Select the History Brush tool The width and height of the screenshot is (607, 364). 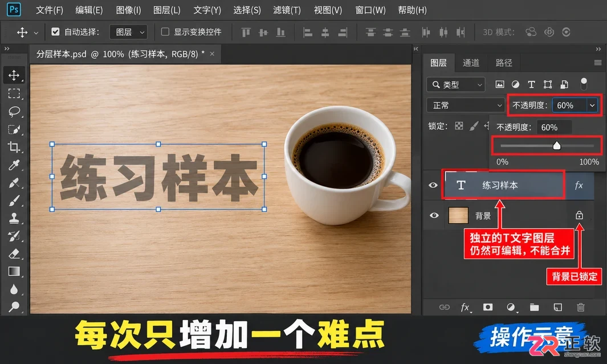pos(14,236)
